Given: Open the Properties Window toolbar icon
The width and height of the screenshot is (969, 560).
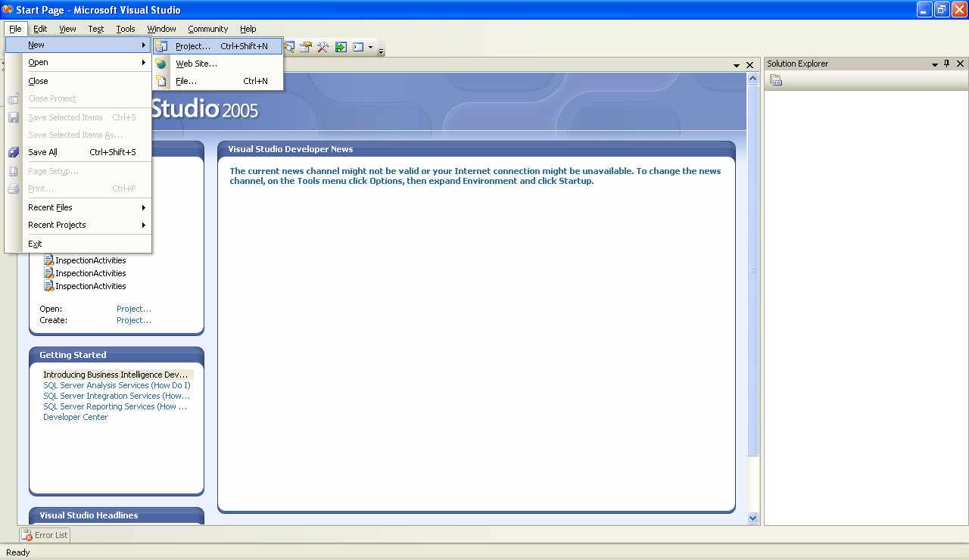Looking at the screenshot, I should [x=306, y=47].
